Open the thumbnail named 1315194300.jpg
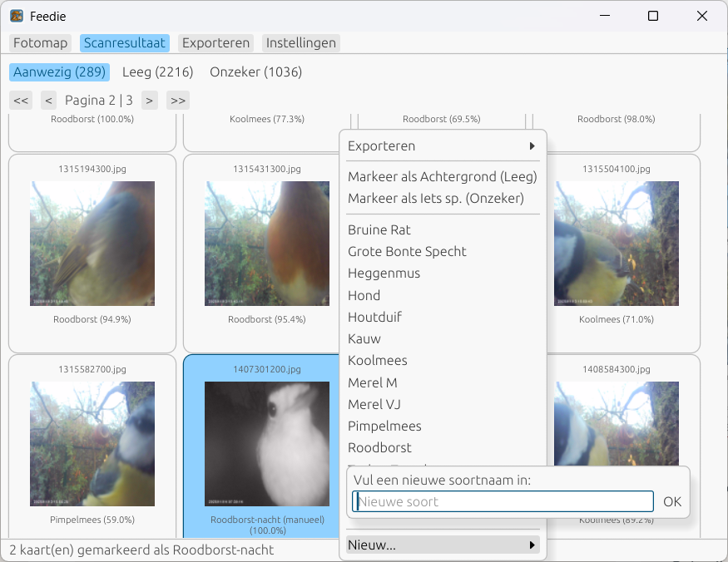 [x=92, y=243]
